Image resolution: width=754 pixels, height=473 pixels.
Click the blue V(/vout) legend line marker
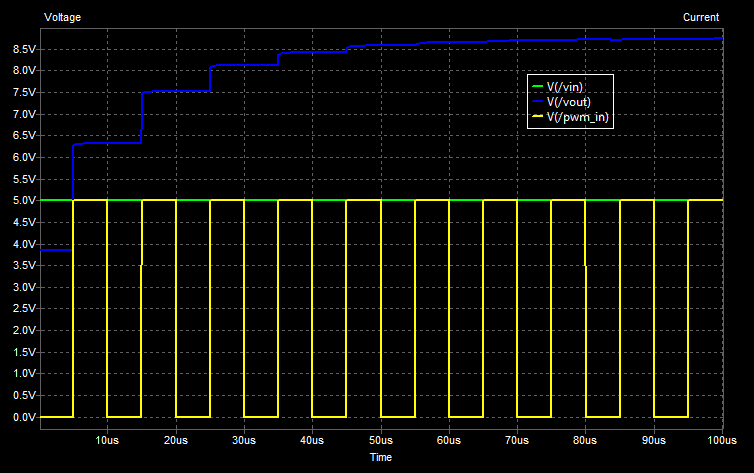(x=538, y=102)
